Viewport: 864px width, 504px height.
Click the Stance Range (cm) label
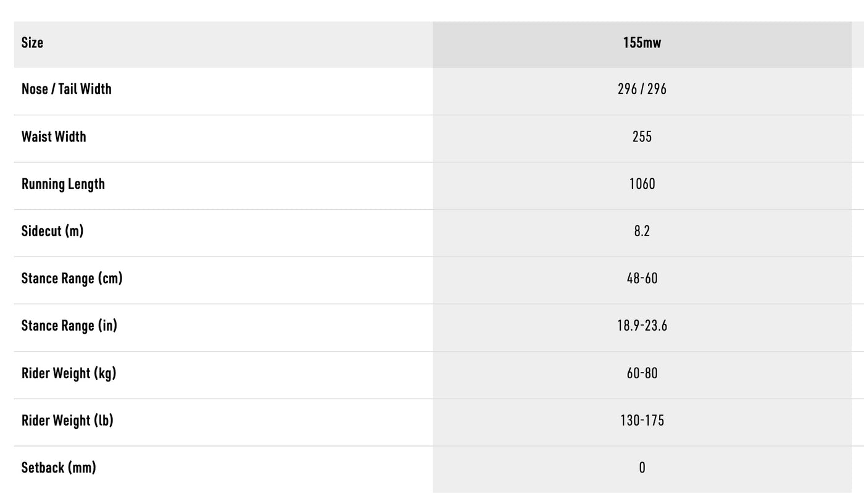click(x=72, y=278)
